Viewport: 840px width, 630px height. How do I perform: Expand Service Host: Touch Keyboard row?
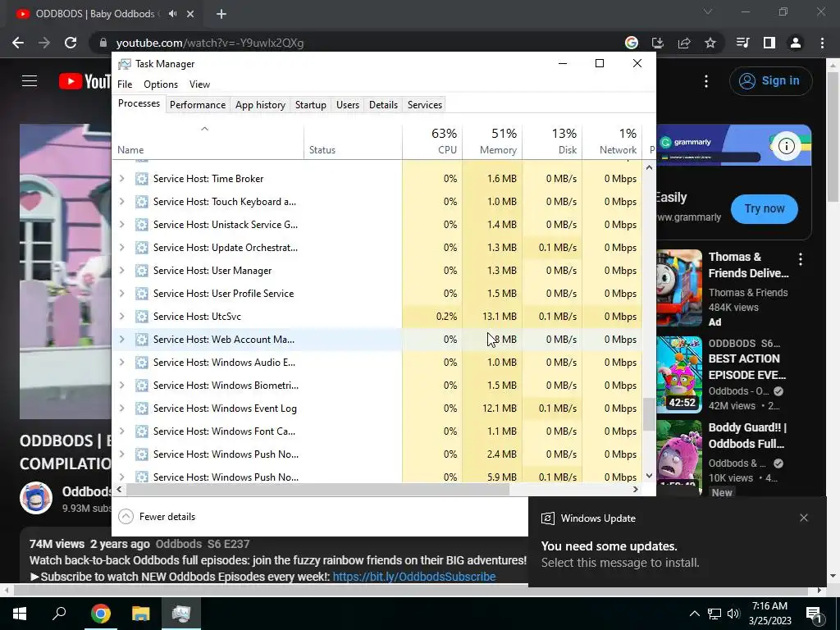click(x=121, y=202)
